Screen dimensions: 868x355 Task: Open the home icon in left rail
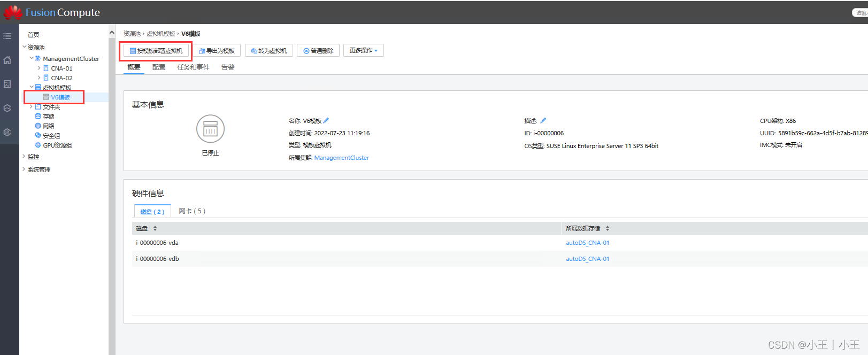coord(7,60)
